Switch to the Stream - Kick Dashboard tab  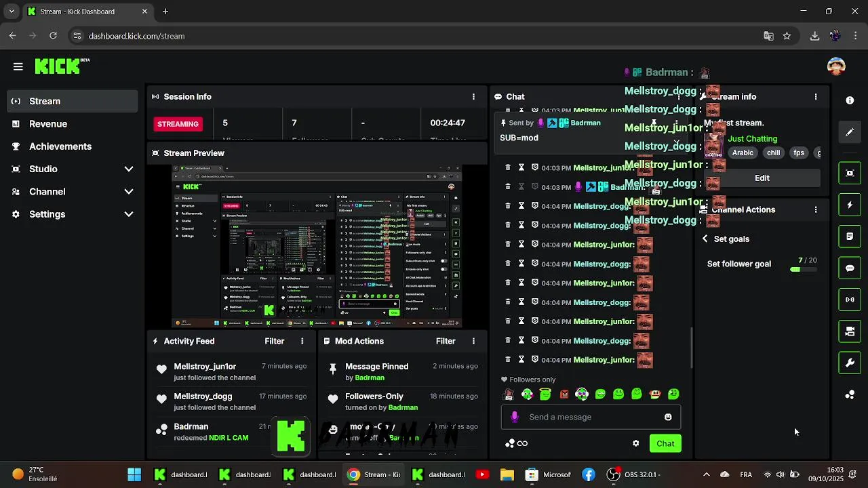[87, 12]
